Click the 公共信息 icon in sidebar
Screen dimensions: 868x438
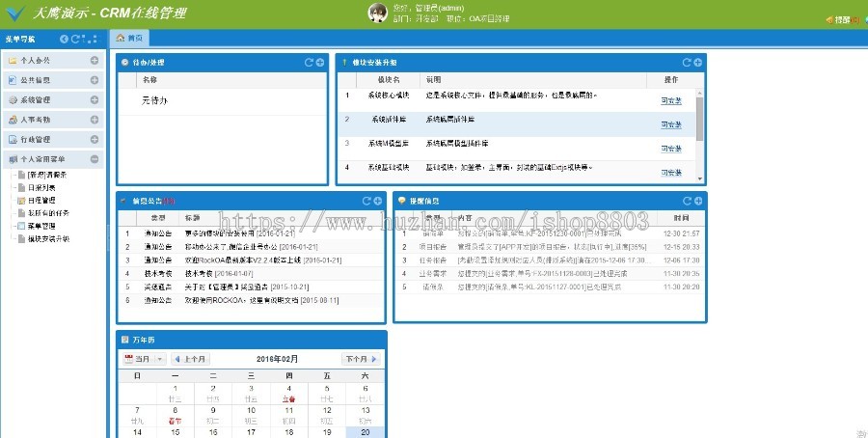pyautogui.click(x=13, y=80)
